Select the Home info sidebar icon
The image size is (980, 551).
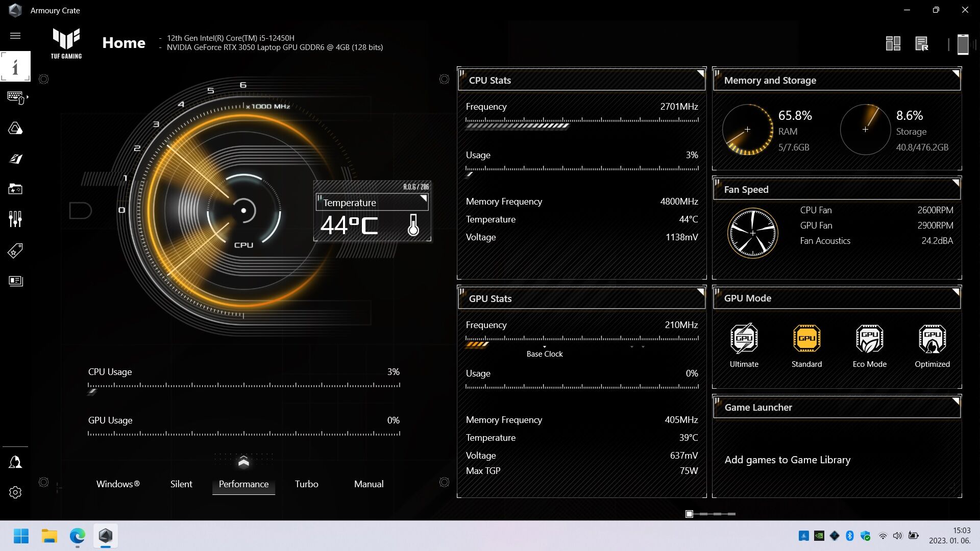15,66
